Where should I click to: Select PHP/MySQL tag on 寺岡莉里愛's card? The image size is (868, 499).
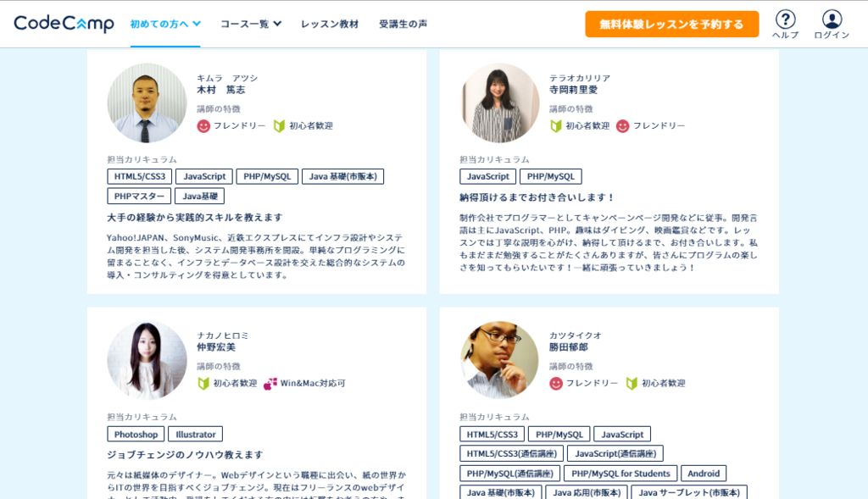click(x=551, y=176)
